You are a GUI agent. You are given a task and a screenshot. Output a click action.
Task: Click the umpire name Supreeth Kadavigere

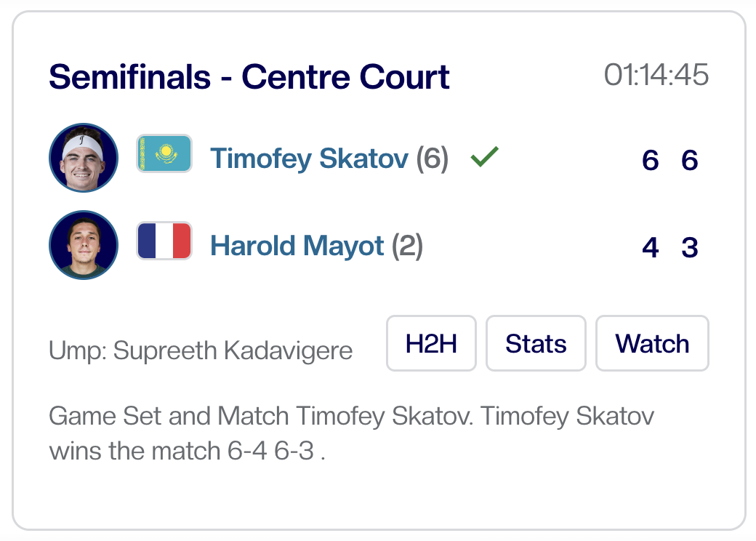pos(233,351)
